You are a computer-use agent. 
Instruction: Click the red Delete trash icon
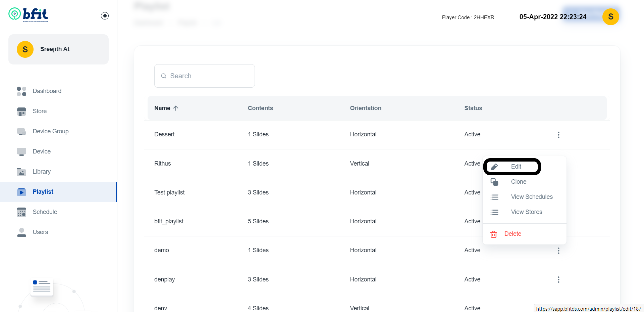pyautogui.click(x=493, y=234)
